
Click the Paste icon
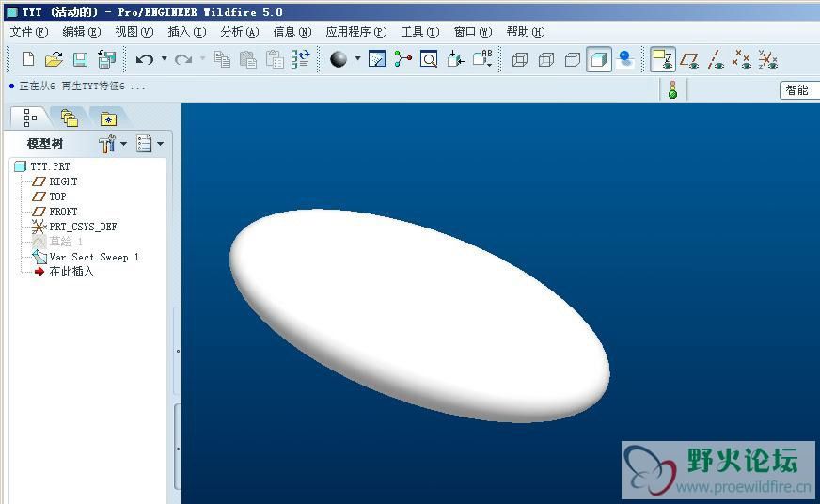click(x=248, y=59)
